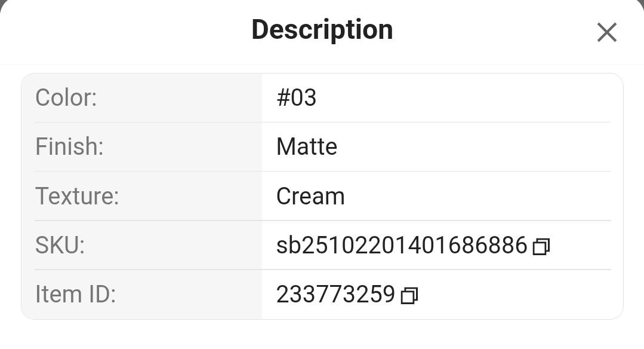Click the Texture label
644x349 pixels.
(x=77, y=196)
